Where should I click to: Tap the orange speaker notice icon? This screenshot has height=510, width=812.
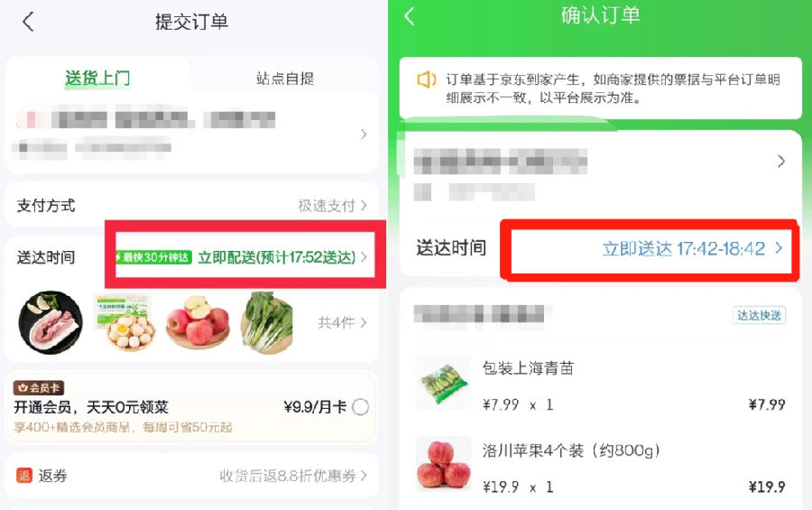(x=426, y=79)
